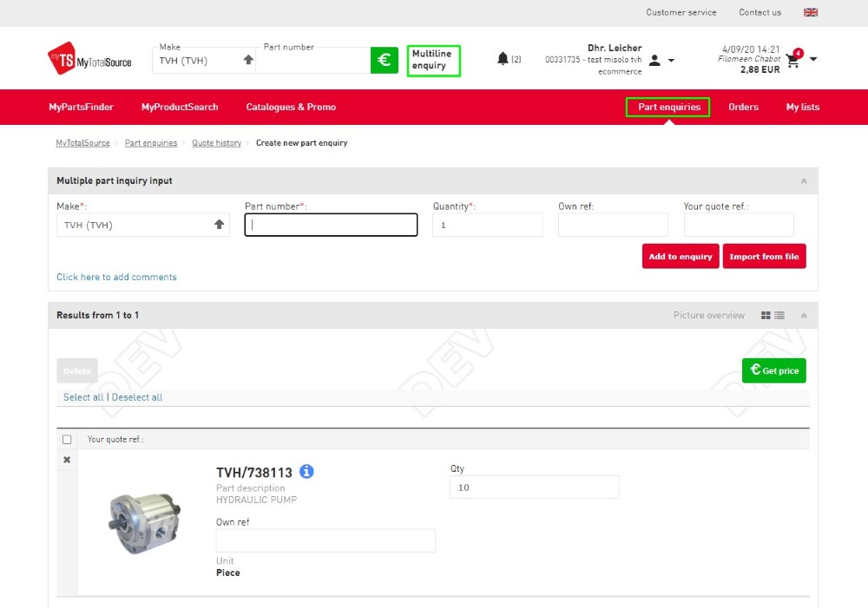Screen dimensions: 868x608
Task: Click the Own ref field in inquiry form
Action: click(x=613, y=225)
